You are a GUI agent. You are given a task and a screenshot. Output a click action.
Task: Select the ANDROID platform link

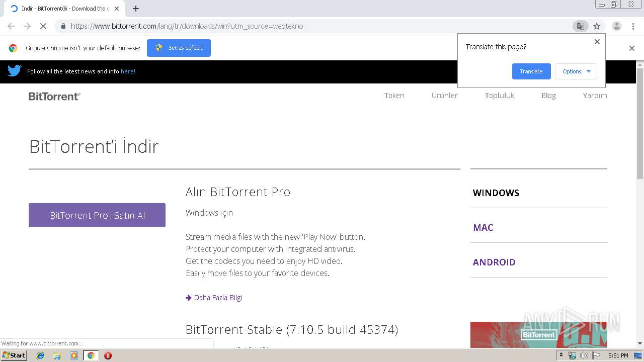(494, 262)
